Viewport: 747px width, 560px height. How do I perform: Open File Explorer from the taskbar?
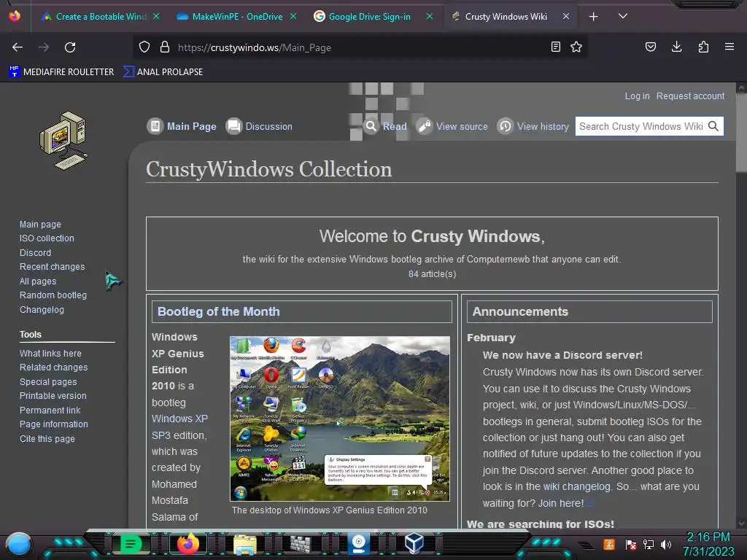(245, 544)
